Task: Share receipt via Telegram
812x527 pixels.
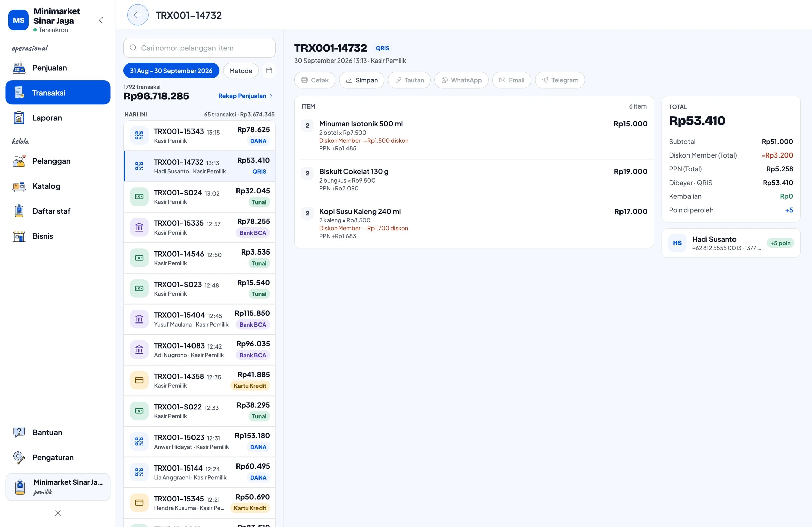Action: click(560, 80)
